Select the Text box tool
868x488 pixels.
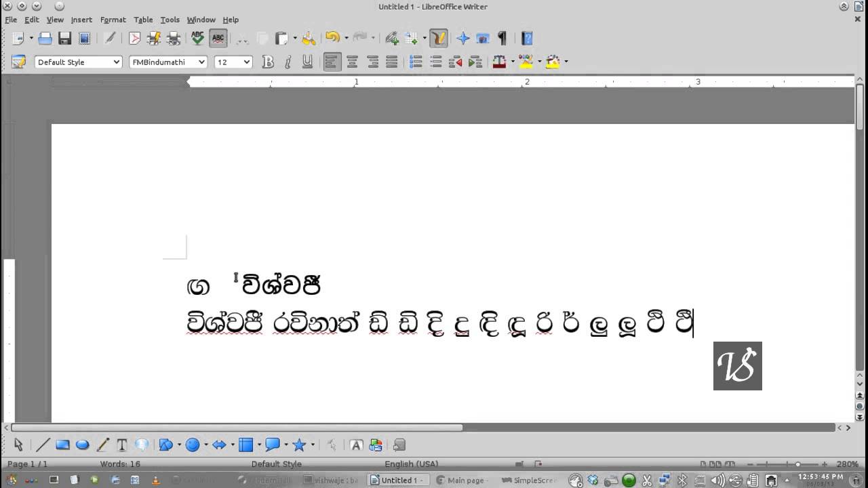click(x=122, y=445)
